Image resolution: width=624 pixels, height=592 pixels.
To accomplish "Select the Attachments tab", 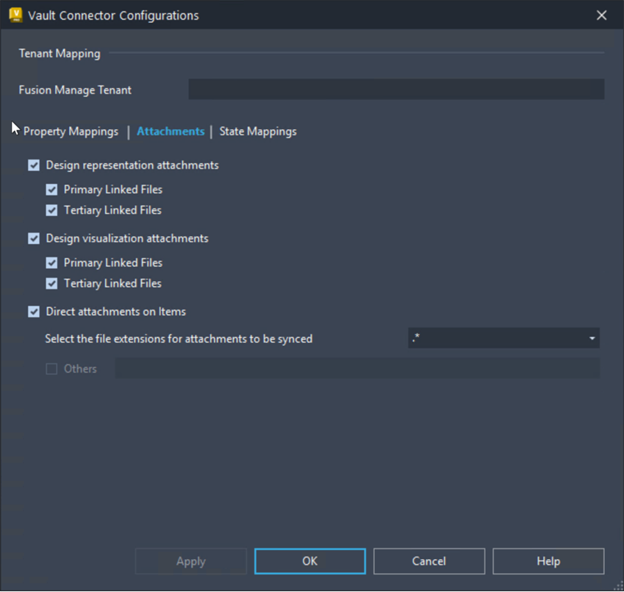I will pyautogui.click(x=171, y=131).
